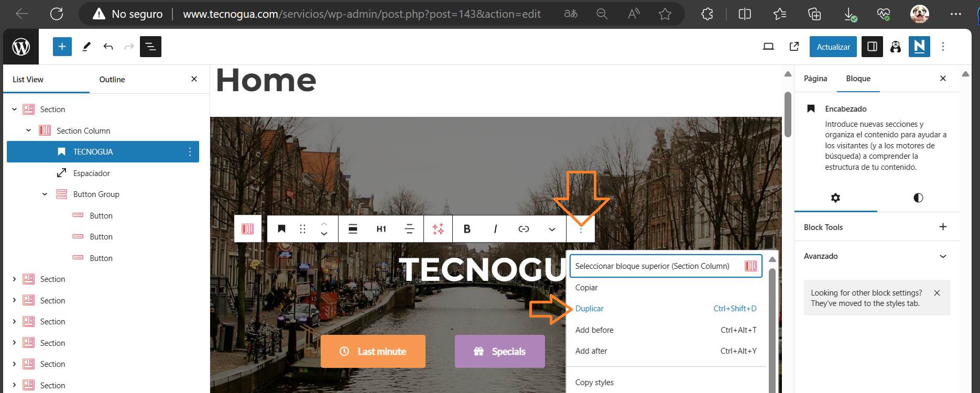The width and height of the screenshot is (980, 393).
Task: Open the blue N plugin icon
Action: 919,47
